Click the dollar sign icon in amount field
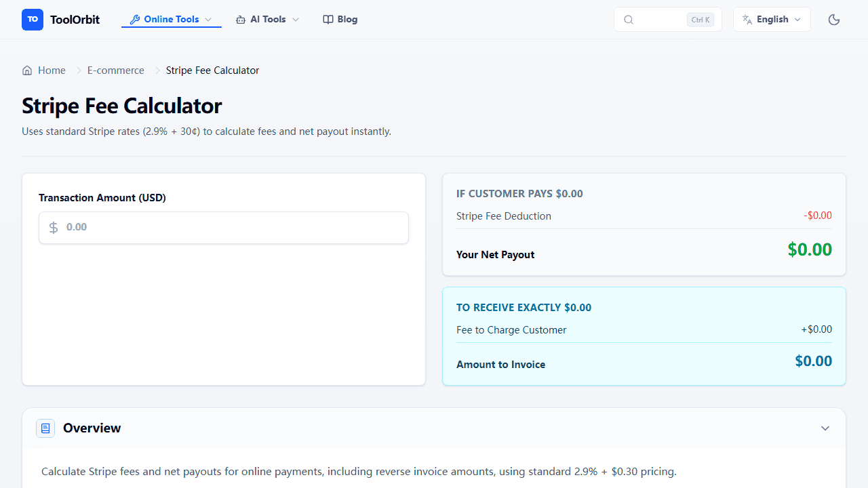 54,228
